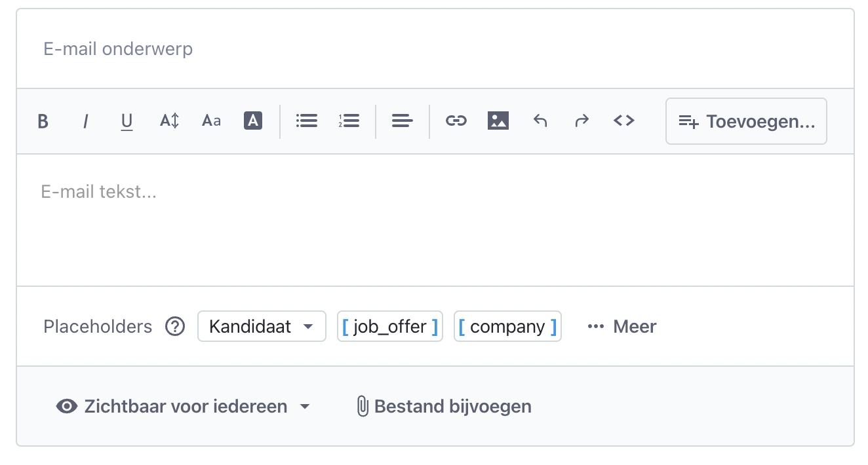Undo the last change
The height and width of the screenshot is (465, 868).
540,121
